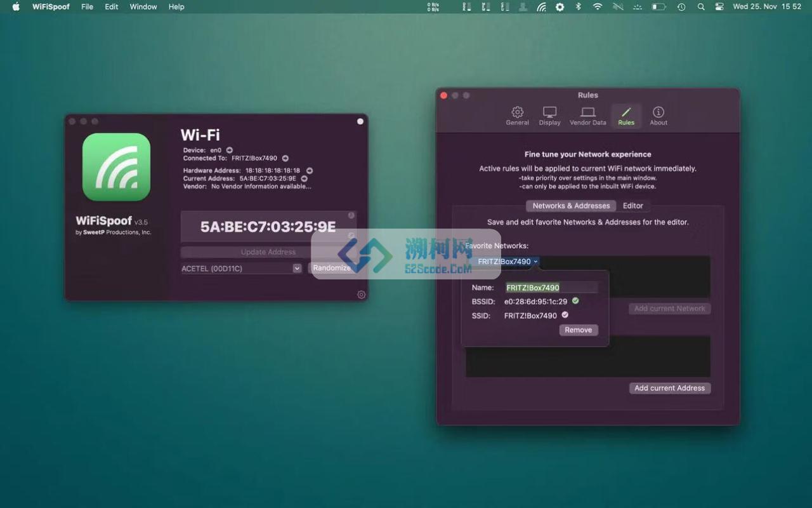812x508 pixels.
Task: Click the favorite addresses list box
Action: click(x=588, y=356)
